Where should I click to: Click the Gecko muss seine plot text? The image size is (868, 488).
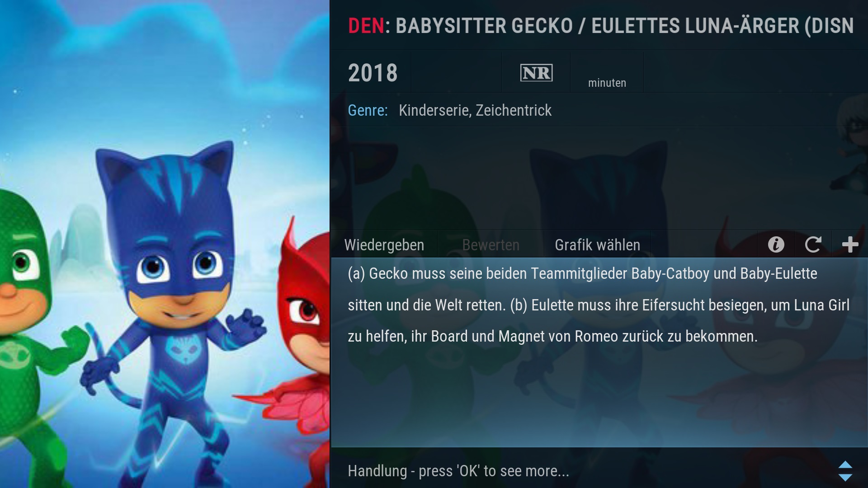click(x=599, y=305)
